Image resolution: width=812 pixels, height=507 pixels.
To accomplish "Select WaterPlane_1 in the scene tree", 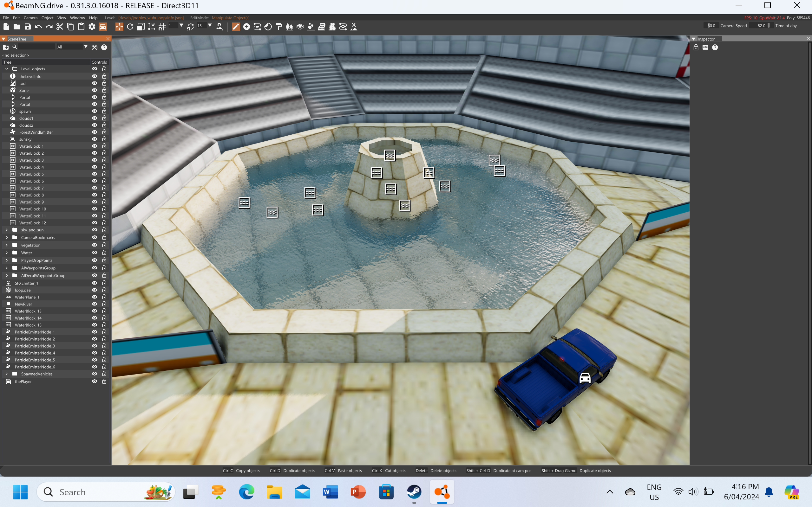I will (x=27, y=297).
